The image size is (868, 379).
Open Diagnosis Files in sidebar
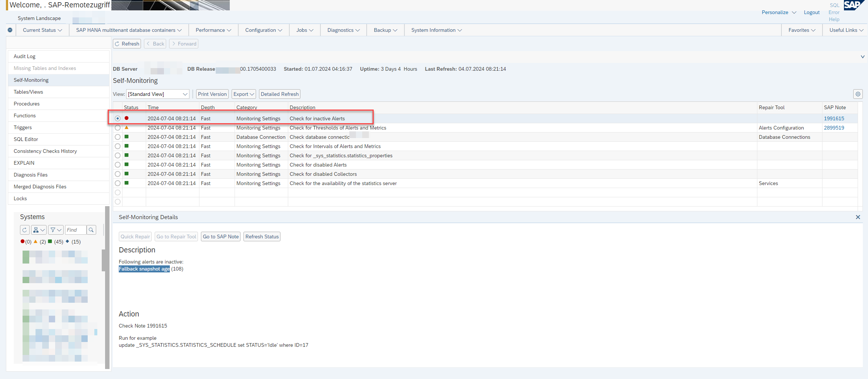[x=58, y=175]
